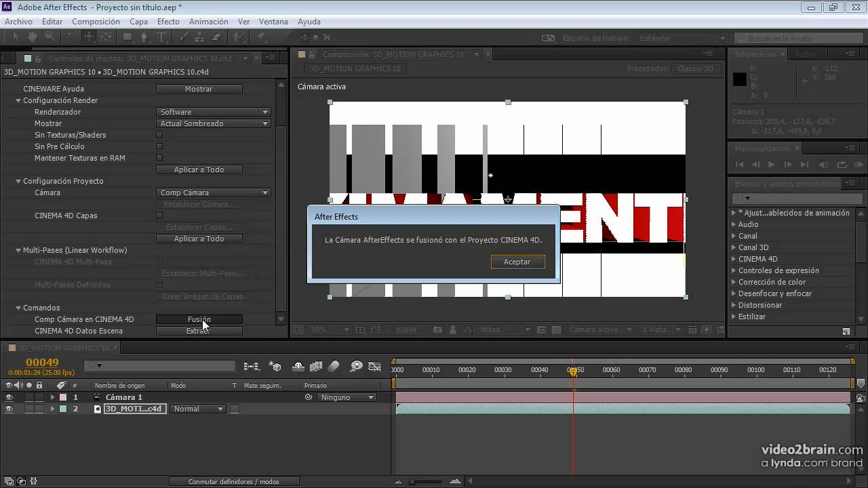Viewport: 868px width, 488px height.
Task: Select the Rectangle shape tool
Action: pyautogui.click(x=127, y=37)
